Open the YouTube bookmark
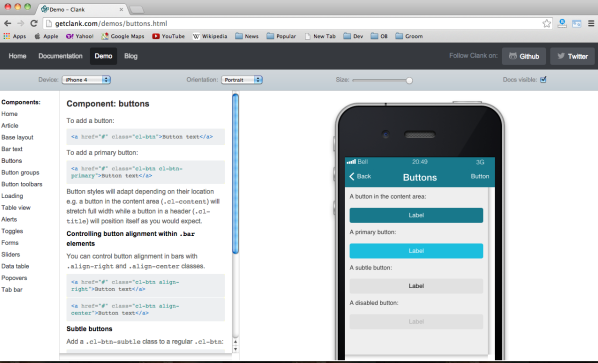 pos(168,36)
